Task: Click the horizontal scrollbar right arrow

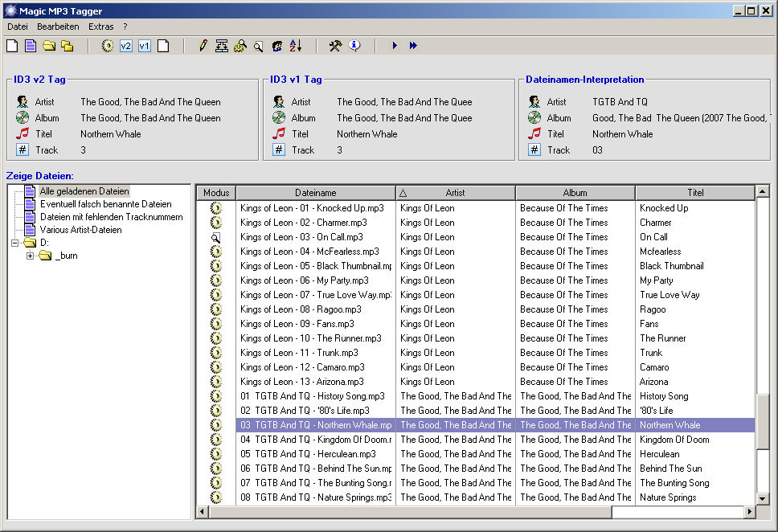Action: click(750, 511)
